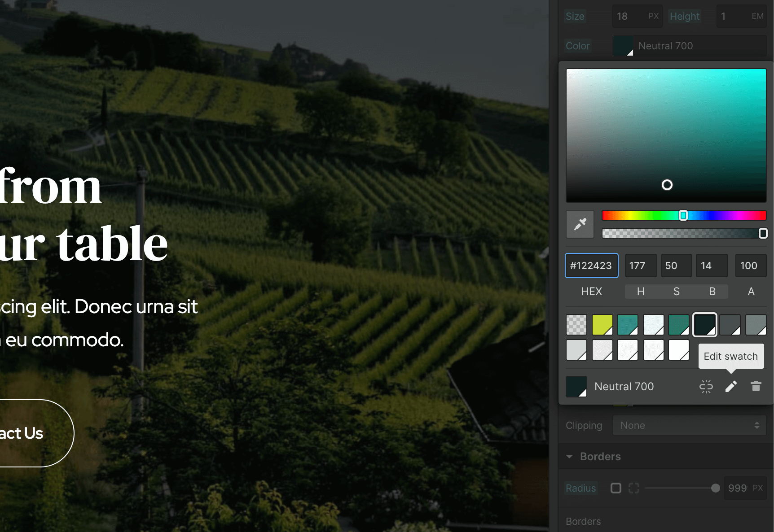Edit the saturation value 50

coord(676,266)
